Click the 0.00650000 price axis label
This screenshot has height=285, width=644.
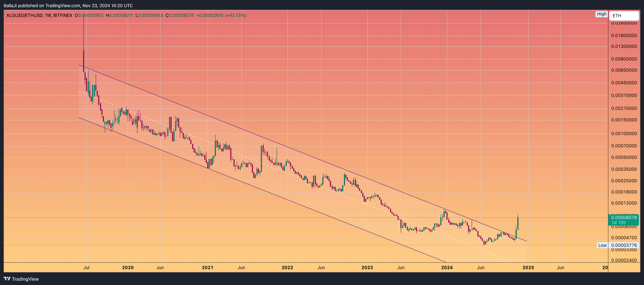point(624,70)
